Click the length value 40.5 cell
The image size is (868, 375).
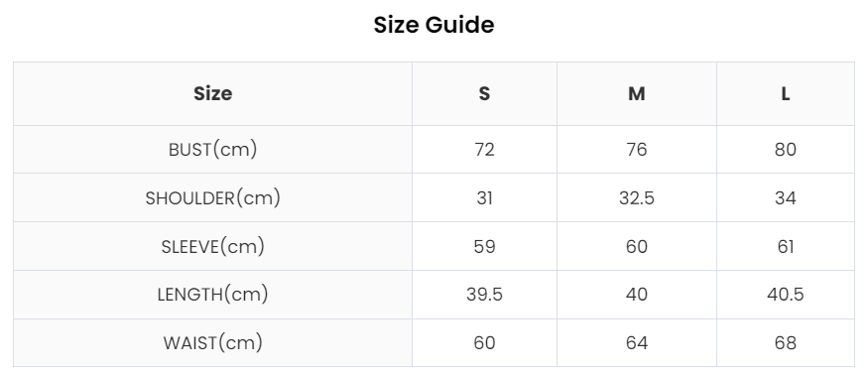point(786,295)
